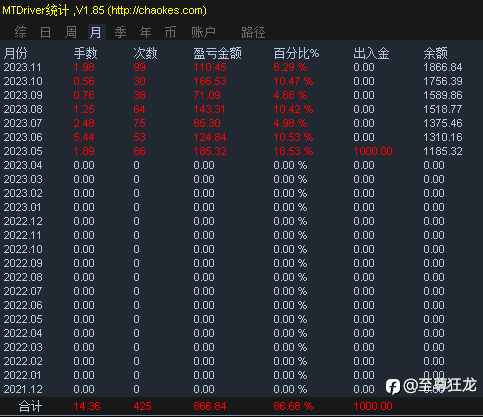Select the 月 monthly tab
This screenshot has width=483, height=417.
coord(96,32)
